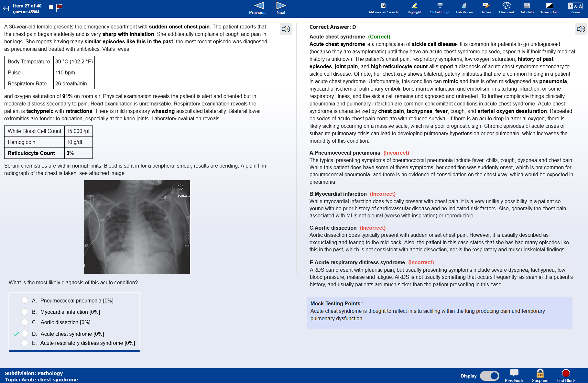Image resolution: width=588 pixels, height=383 pixels.
Task: Open the Feedback dialog
Action: pyautogui.click(x=514, y=376)
